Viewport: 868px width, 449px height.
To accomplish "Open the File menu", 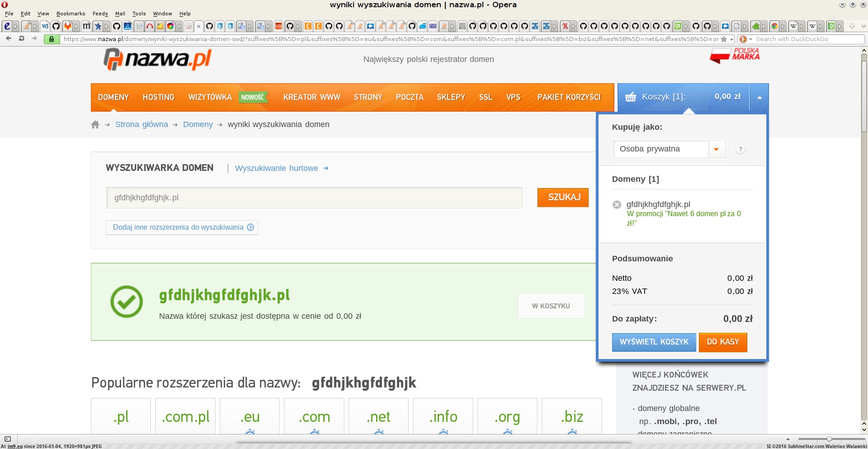I will [x=9, y=14].
